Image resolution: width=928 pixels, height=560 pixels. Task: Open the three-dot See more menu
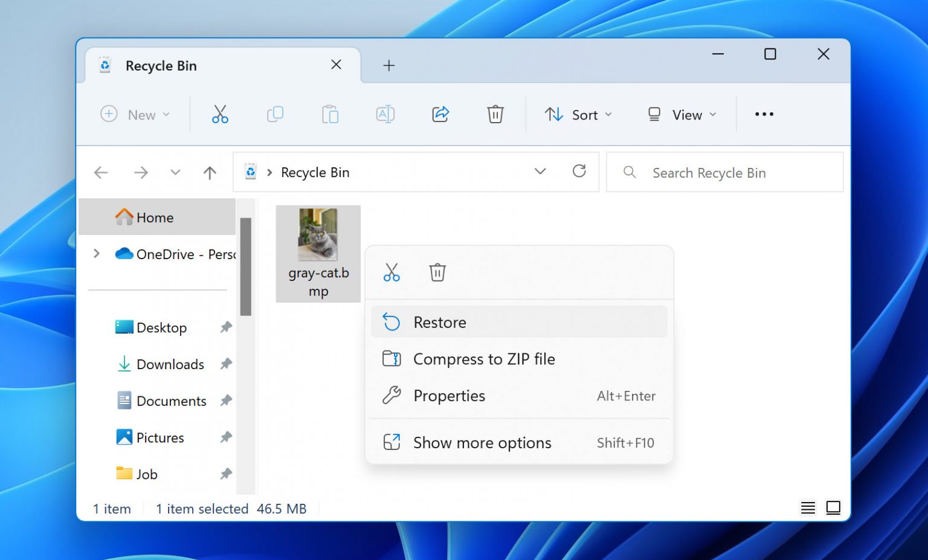pyautogui.click(x=764, y=114)
